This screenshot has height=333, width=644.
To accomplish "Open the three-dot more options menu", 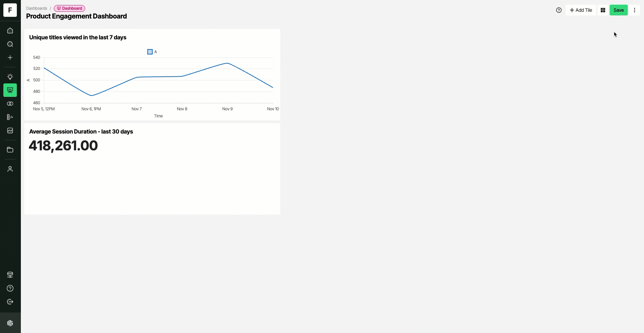I will [635, 10].
